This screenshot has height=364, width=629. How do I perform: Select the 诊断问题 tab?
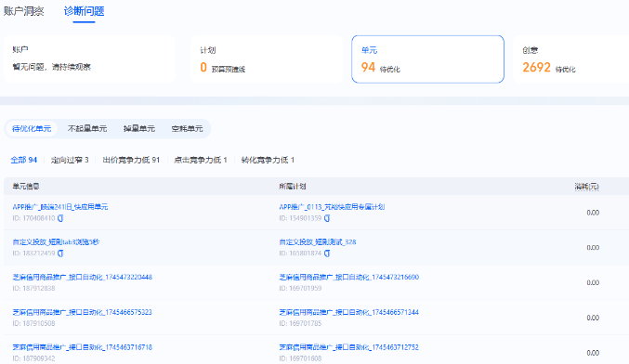tap(84, 11)
